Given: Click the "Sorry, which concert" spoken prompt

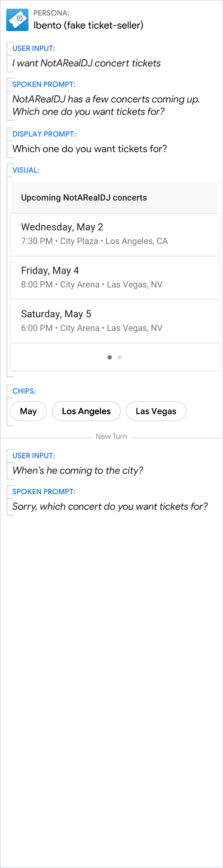Looking at the screenshot, I should coord(110,506).
